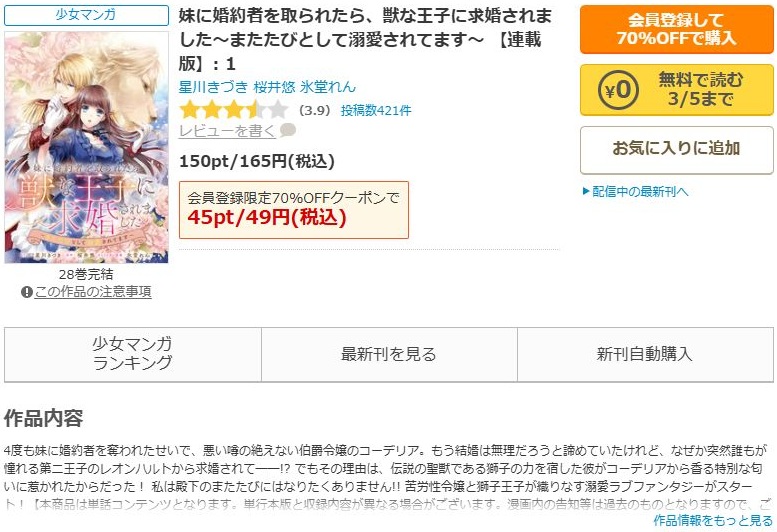Select 新刊自動購入 tab
The image size is (777, 532).
645,354
